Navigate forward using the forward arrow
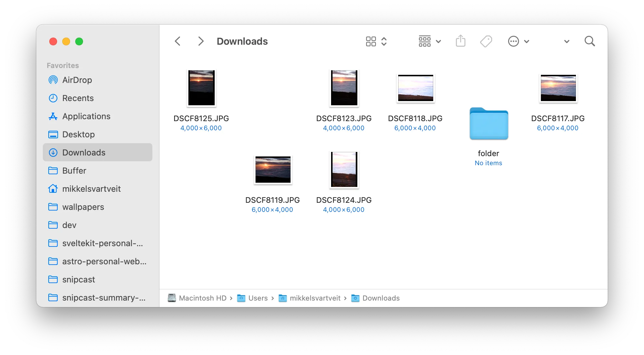 point(201,41)
